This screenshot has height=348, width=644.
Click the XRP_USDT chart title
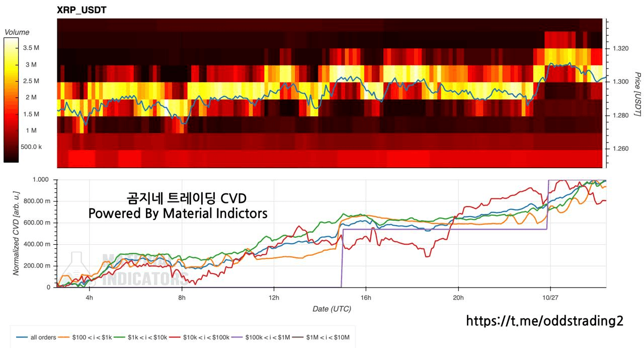pos(82,10)
